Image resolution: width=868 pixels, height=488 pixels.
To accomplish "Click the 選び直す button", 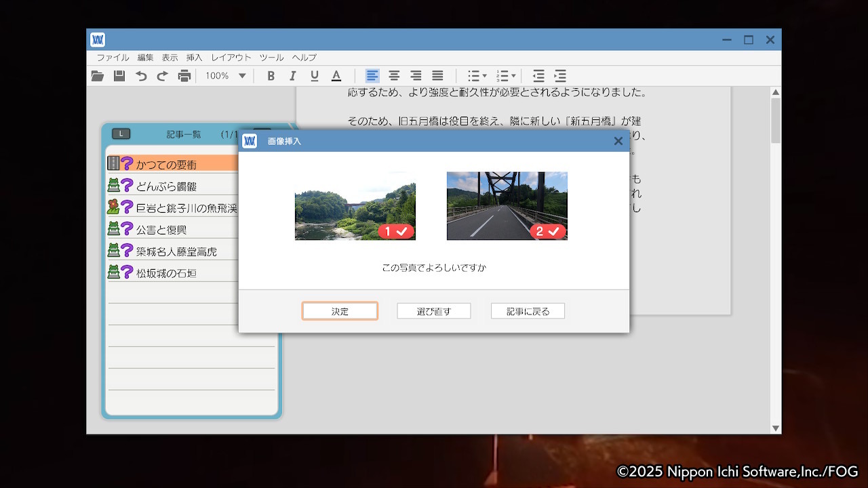I will [434, 311].
